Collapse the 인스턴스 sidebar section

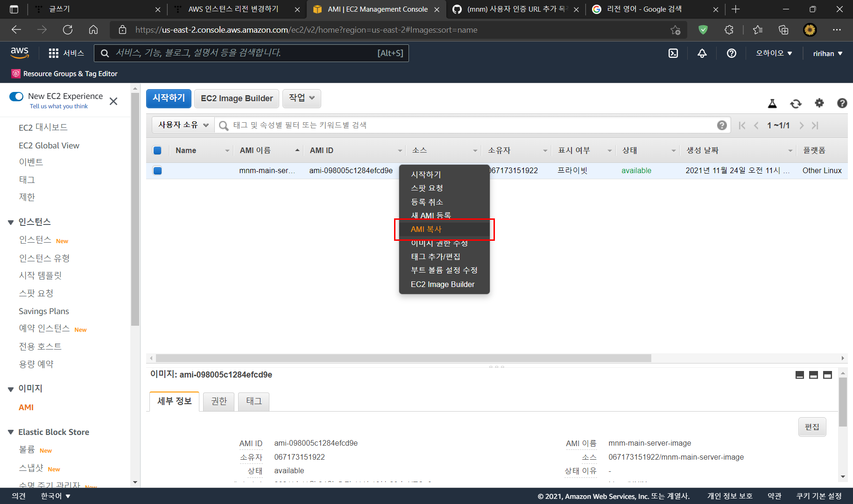coord(11,222)
